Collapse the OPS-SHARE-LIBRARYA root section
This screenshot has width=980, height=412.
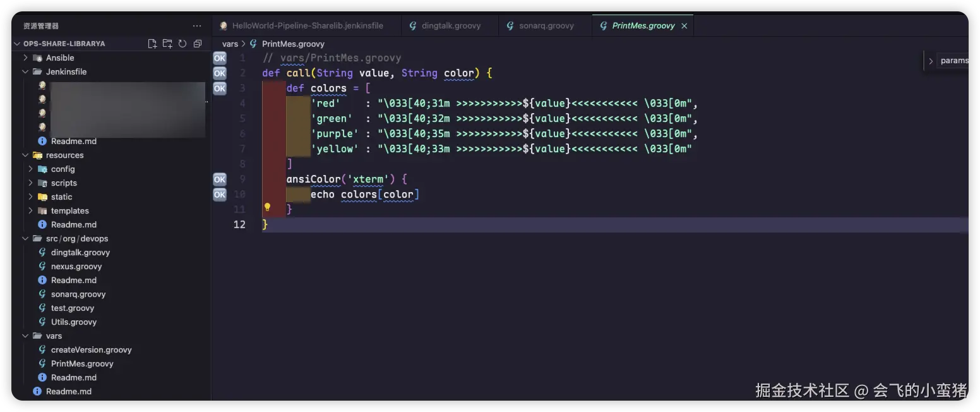tap(18, 44)
